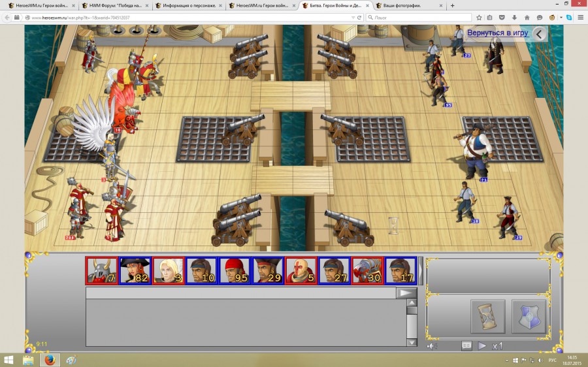Click the pirate captain hero top right
This screenshot has height=367, width=588.
click(495, 56)
